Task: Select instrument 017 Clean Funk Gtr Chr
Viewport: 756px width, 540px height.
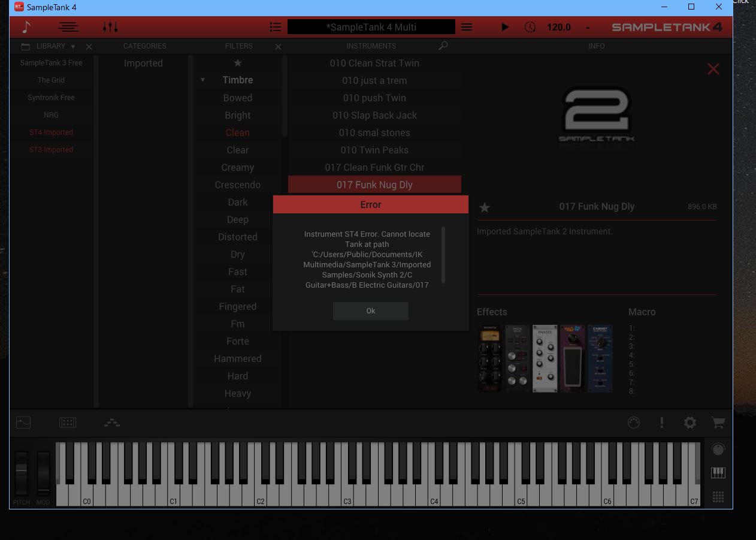Action: pos(374,167)
